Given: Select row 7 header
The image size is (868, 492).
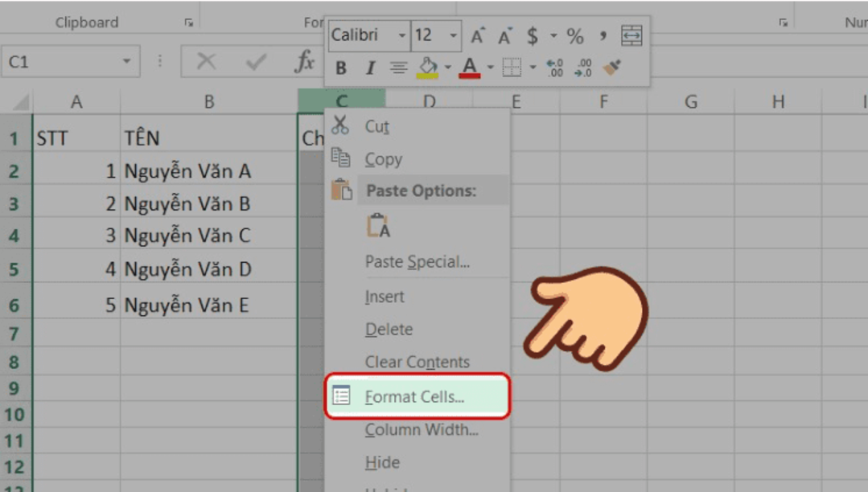Looking at the screenshot, I should pyautogui.click(x=15, y=334).
